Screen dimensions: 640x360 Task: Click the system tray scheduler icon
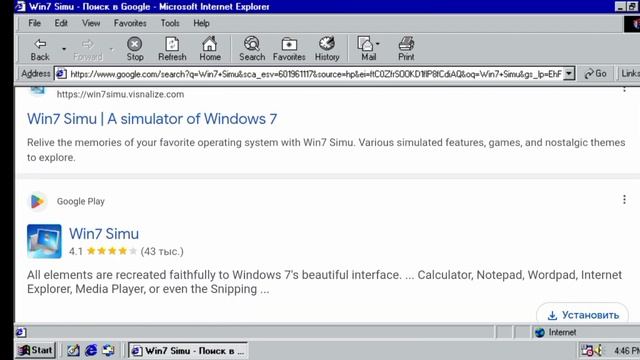click(587, 350)
